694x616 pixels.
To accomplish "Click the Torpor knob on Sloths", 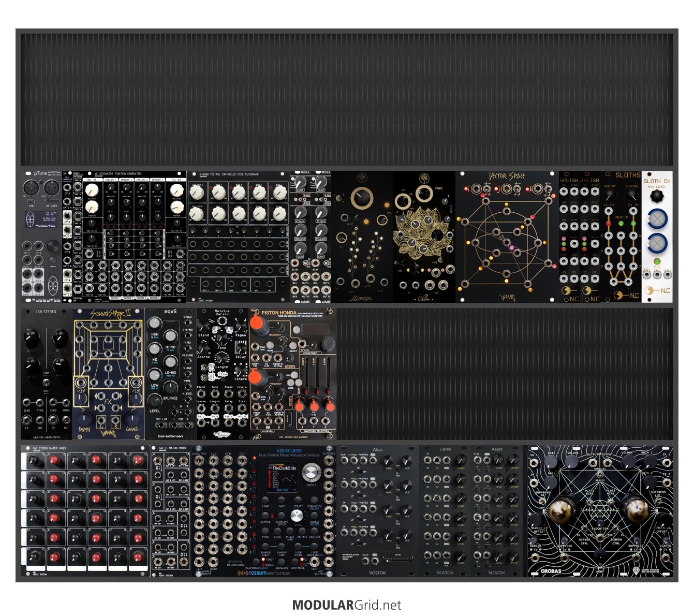I will click(x=632, y=195).
